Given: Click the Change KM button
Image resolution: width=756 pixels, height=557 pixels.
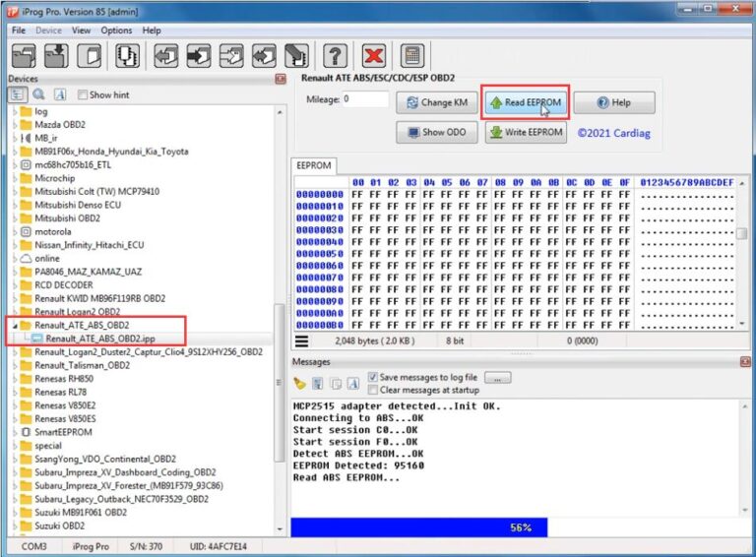Looking at the screenshot, I should (x=437, y=102).
